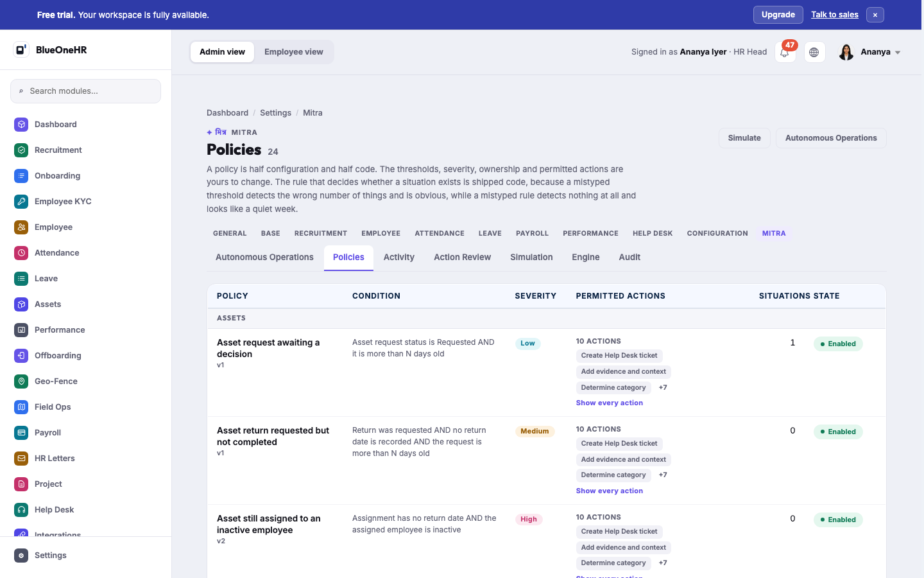Click Ananya's profile avatar

(x=846, y=52)
